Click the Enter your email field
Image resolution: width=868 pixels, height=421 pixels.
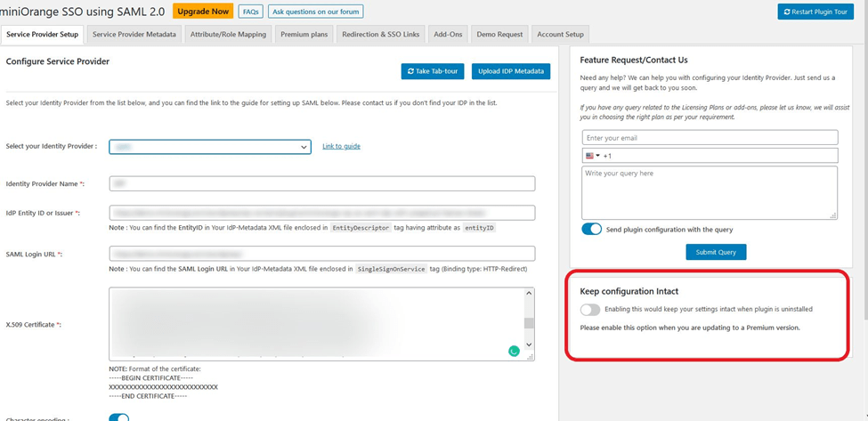pos(710,138)
